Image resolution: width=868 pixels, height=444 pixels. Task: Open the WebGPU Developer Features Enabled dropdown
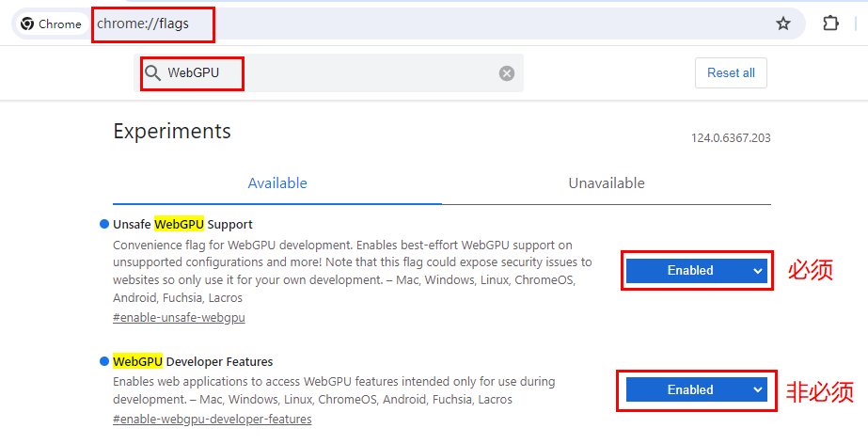697,389
